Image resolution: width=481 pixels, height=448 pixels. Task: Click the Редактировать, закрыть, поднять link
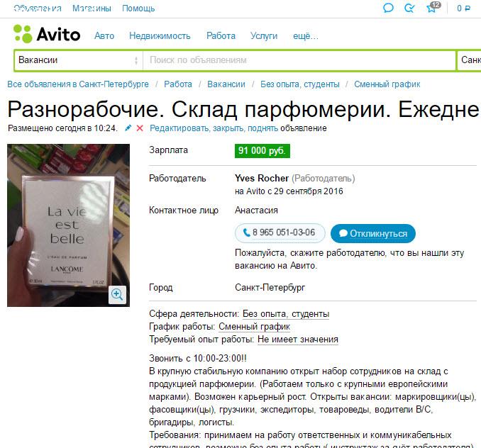(x=214, y=128)
